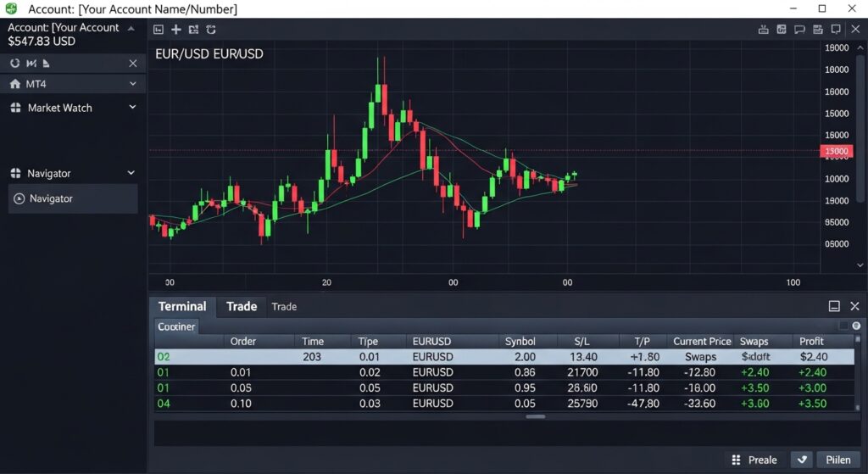868x474 pixels.
Task: Click the news layout icon in top-right toolbar
Action: (818, 30)
